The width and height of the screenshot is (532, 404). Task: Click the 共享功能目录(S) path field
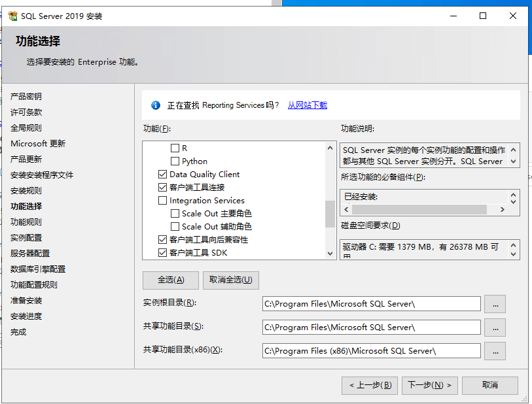(372, 328)
